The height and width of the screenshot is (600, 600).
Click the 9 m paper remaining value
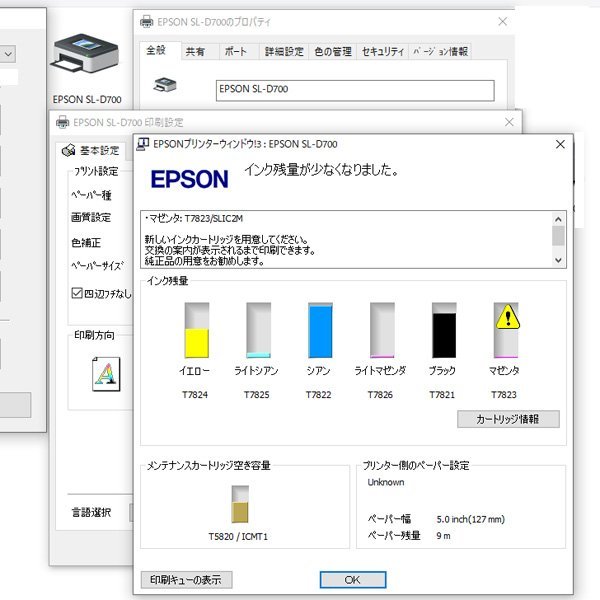pyautogui.click(x=443, y=536)
